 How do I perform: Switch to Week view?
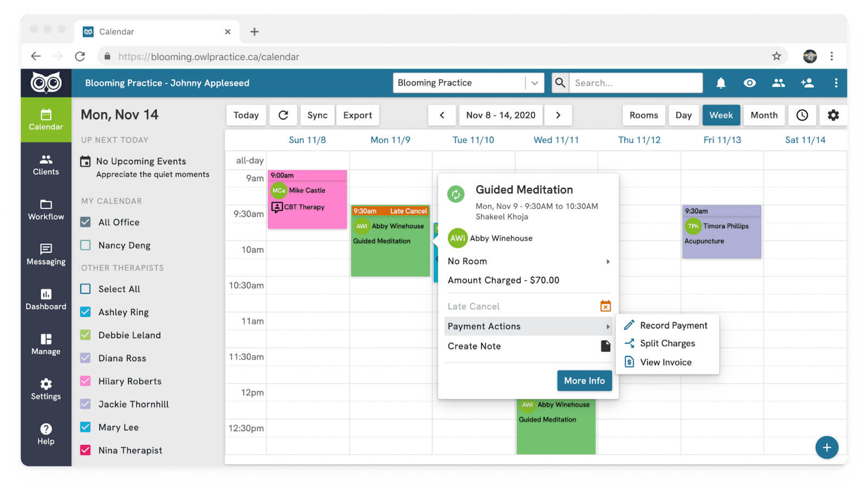721,115
